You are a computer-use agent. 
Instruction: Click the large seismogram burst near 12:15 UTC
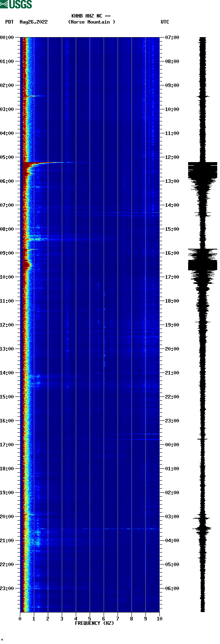point(202,170)
